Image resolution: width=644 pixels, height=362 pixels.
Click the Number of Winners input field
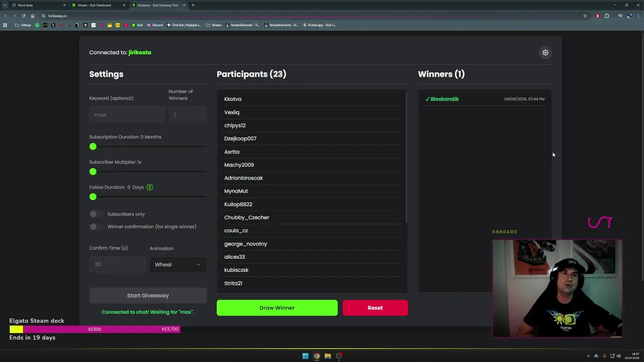pos(188,115)
